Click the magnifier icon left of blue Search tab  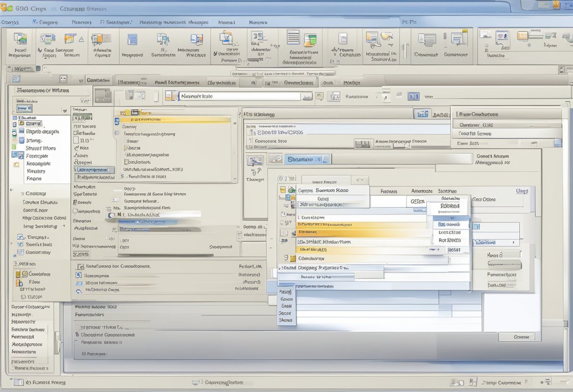[276, 159]
